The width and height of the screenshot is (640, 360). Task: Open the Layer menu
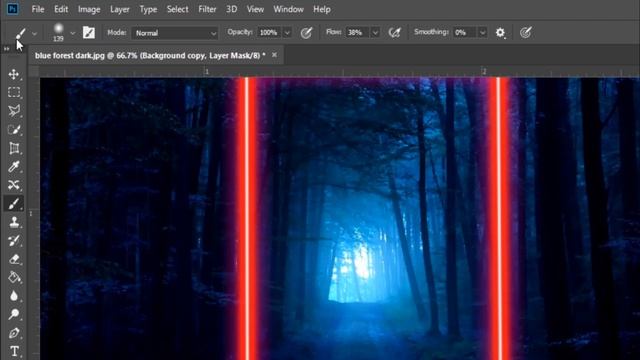point(120,9)
